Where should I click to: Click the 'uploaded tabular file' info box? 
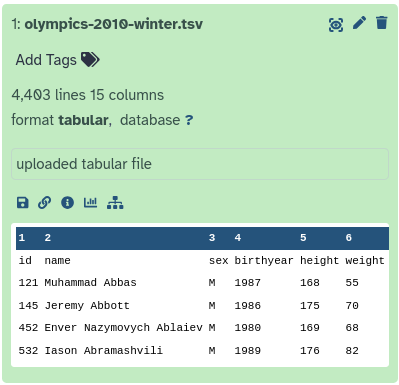click(200, 164)
